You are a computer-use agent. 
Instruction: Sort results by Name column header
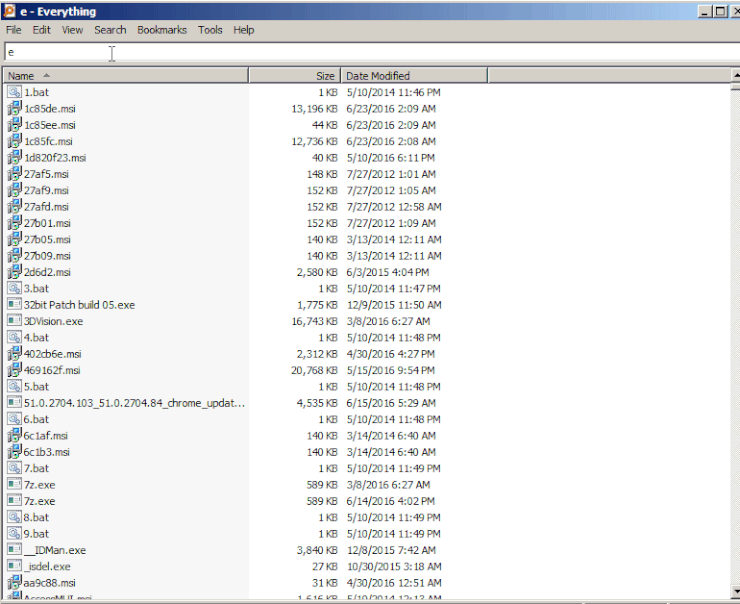pos(126,76)
